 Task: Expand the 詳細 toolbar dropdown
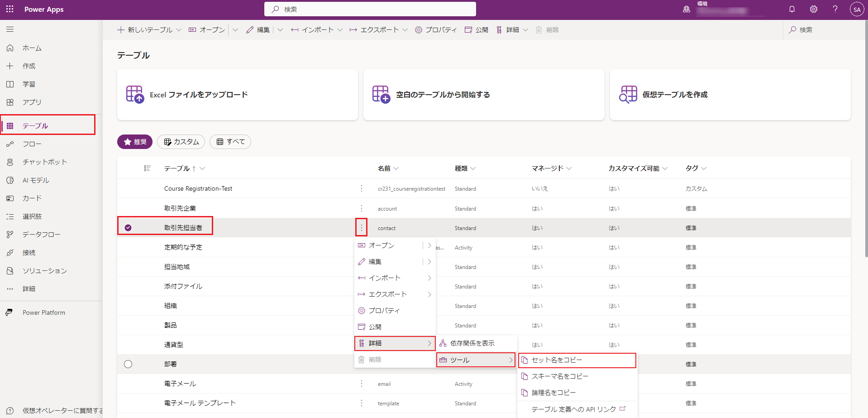point(525,30)
